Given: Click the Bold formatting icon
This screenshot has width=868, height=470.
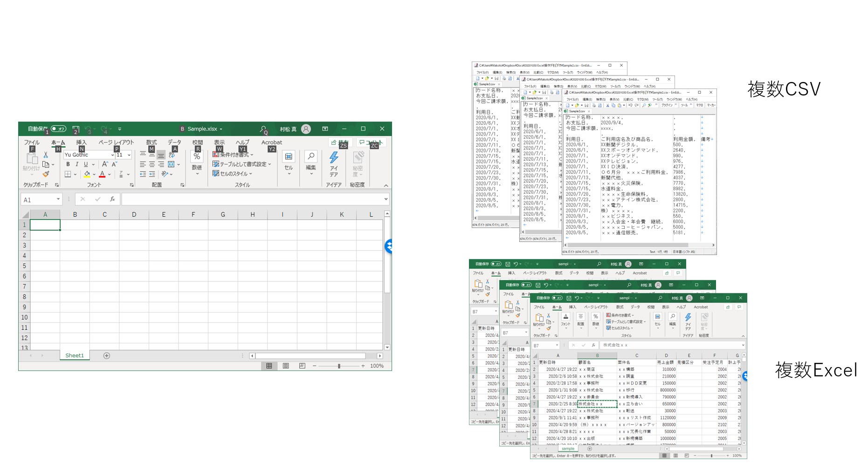Looking at the screenshot, I should 68,164.
